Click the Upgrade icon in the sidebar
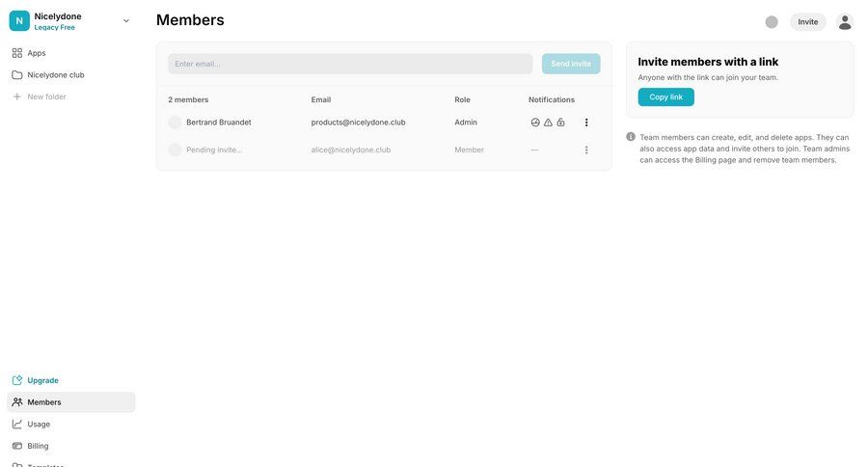Screen dimensions: 868x467 click(x=17, y=380)
